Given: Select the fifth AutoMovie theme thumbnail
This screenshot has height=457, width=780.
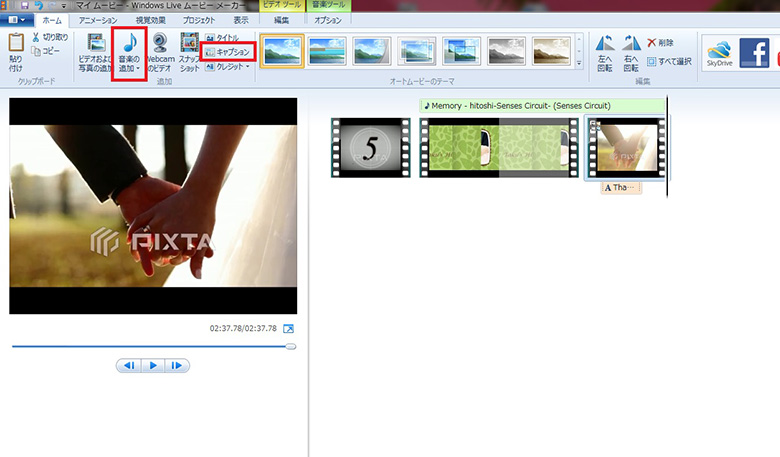Looking at the screenshot, I should (x=461, y=51).
